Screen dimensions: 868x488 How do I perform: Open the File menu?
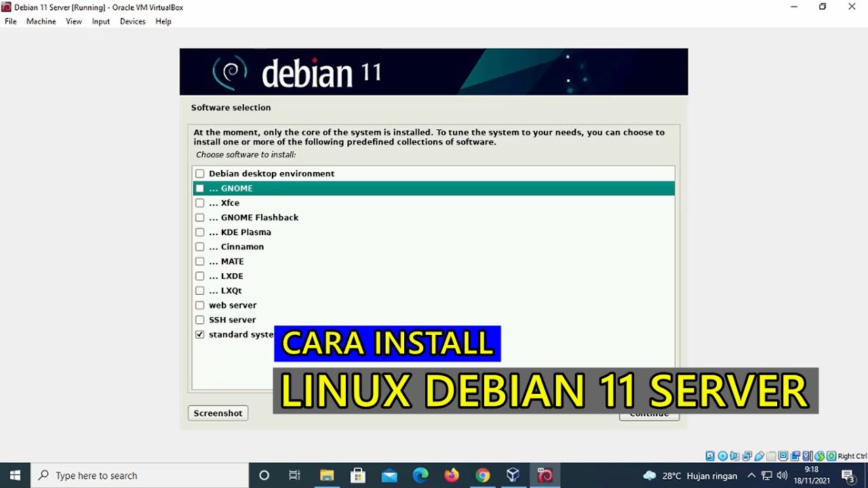coord(11,22)
